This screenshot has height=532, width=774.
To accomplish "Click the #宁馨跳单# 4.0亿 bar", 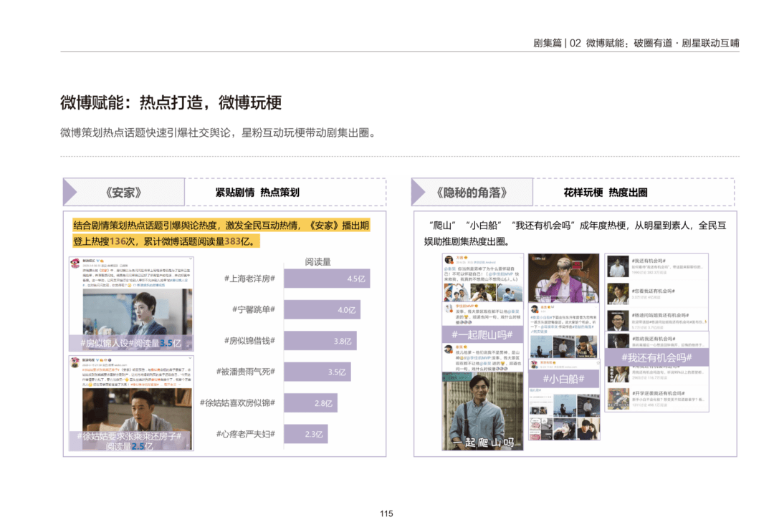I will point(322,309).
